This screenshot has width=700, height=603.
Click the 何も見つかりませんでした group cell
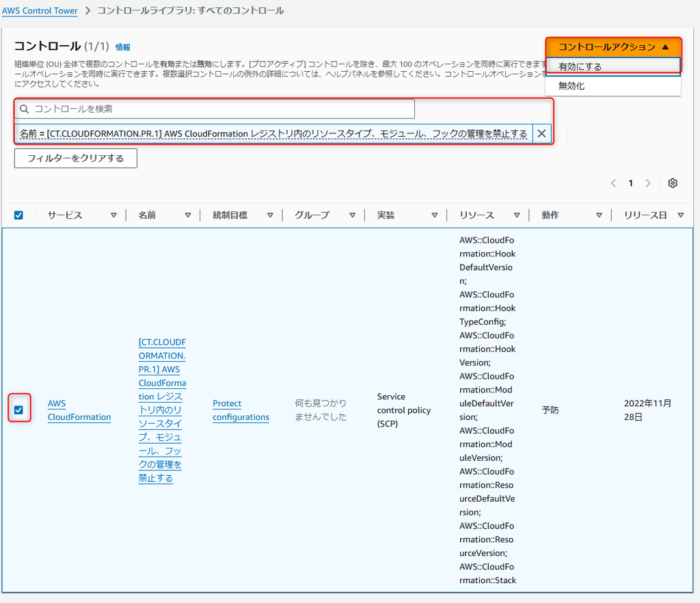click(321, 410)
